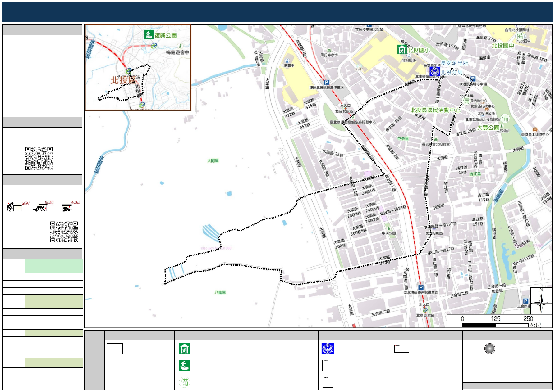Click the orange icon above 臺鐵員工訓練中心
555x392 pixels.
(x=535, y=129)
